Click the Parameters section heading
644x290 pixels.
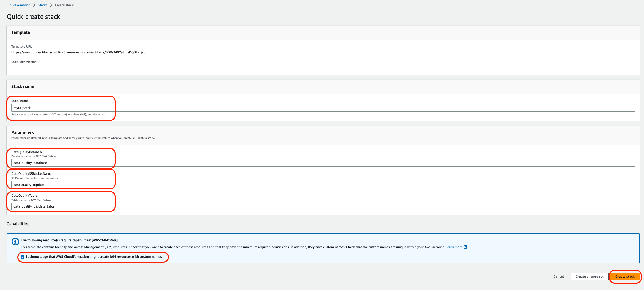coord(22,133)
